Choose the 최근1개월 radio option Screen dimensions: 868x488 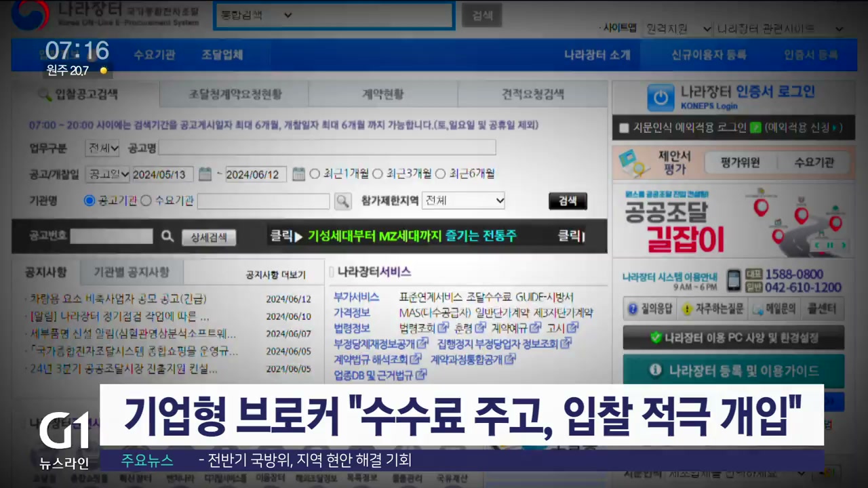(315, 174)
